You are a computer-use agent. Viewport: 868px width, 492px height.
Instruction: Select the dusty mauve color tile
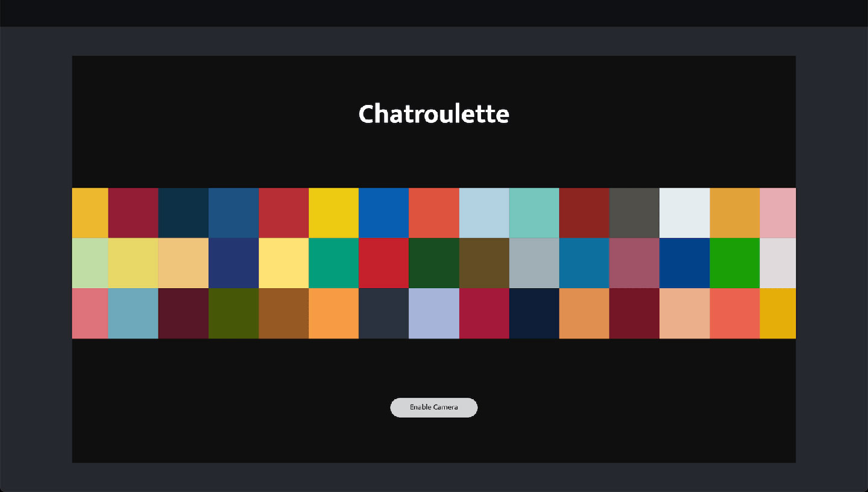point(634,263)
